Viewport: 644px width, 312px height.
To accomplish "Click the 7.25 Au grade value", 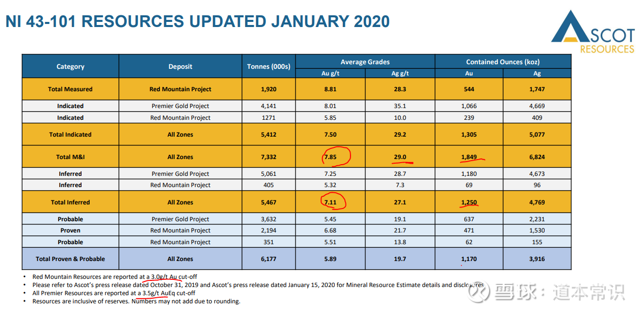I will [x=330, y=174].
